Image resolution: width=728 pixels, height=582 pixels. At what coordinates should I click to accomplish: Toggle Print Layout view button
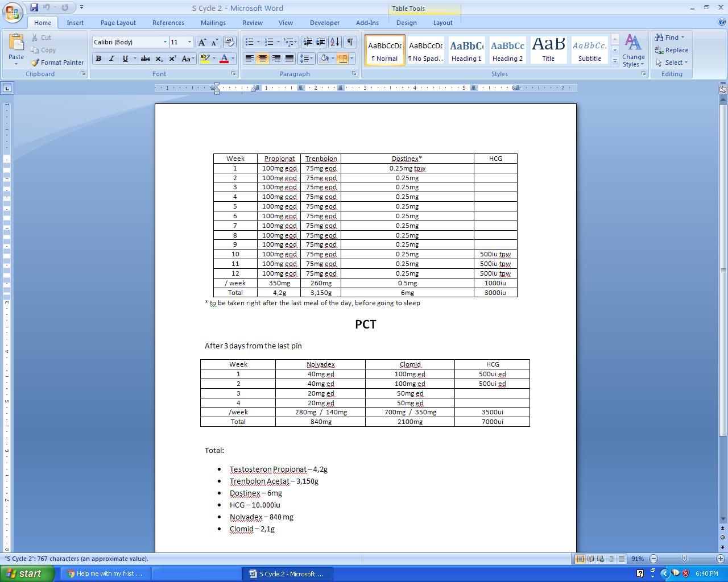[580, 559]
